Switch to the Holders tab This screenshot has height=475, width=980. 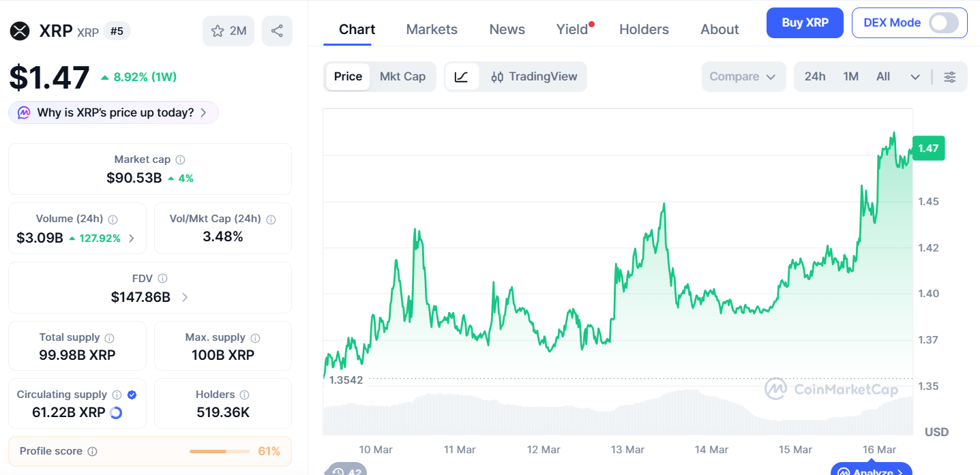(x=644, y=29)
